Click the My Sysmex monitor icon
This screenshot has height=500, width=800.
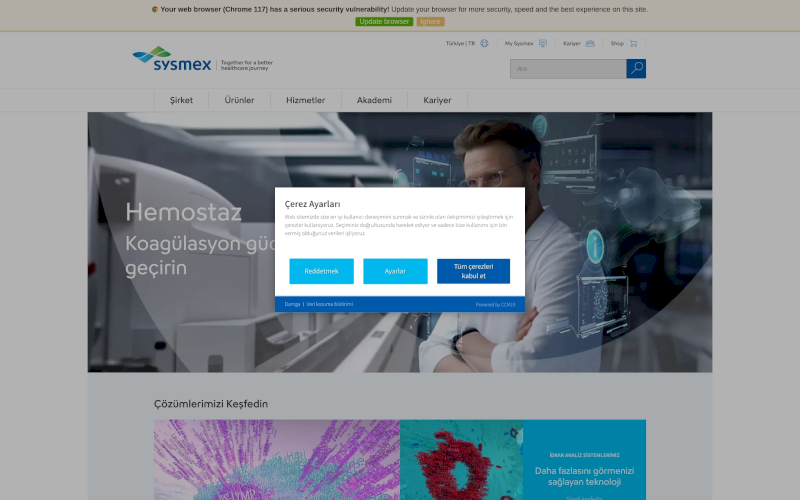tap(543, 43)
